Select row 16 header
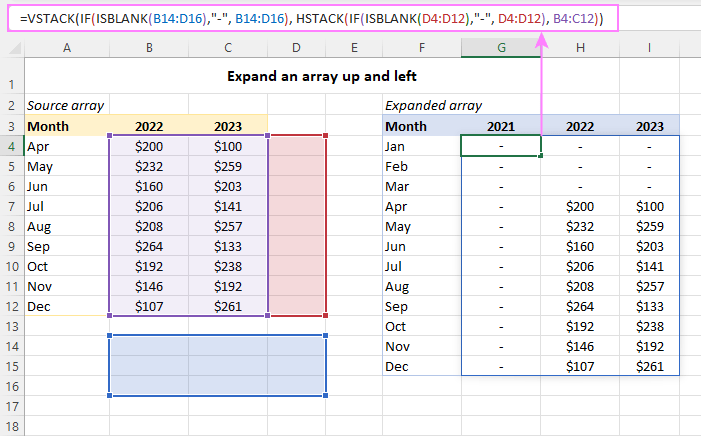Image resolution: width=701 pixels, height=436 pixels. point(12,386)
